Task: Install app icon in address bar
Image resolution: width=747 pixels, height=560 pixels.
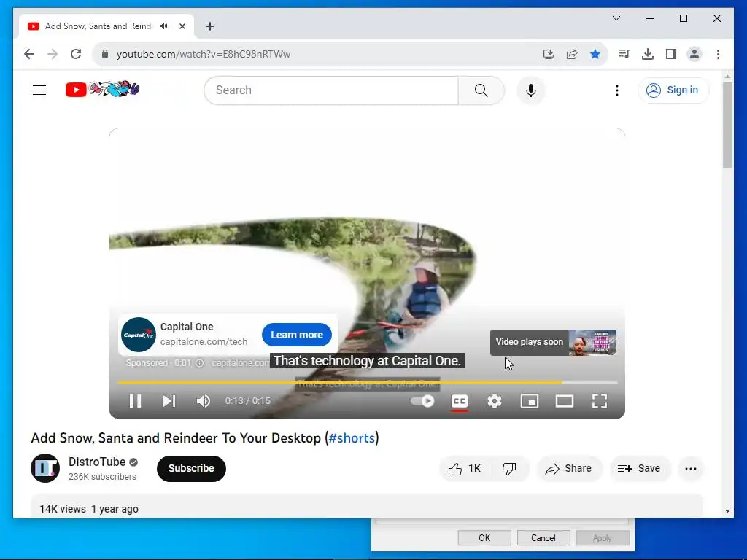Action: coord(549,54)
